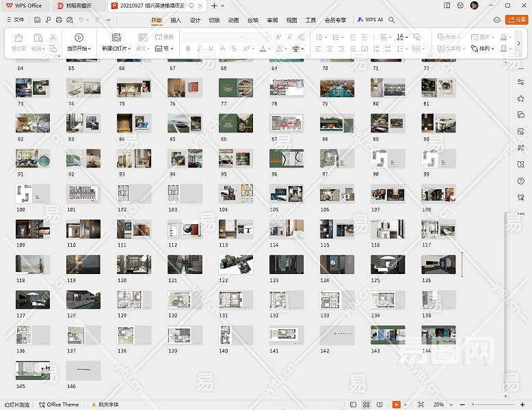The width and height of the screenshot is (532, 410).
Task: Expand the zoom percentage dropdown at 20%
Action: (449, 405)
